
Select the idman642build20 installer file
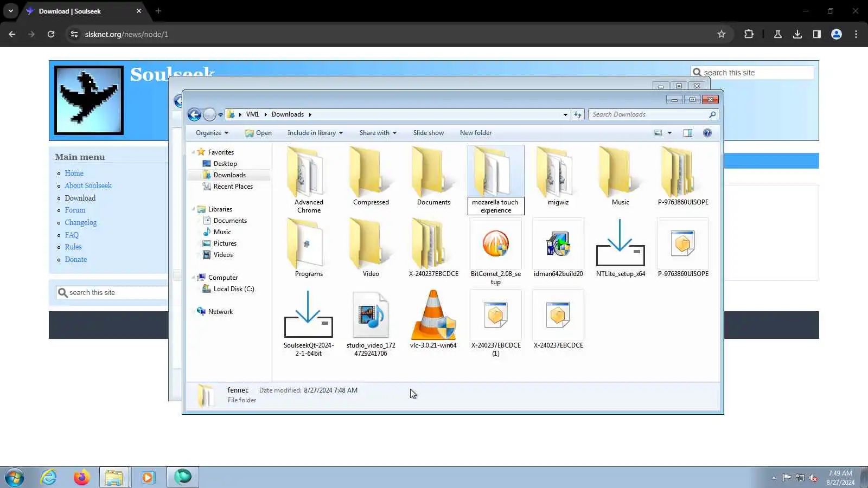pyautogui.click(x=558, y=248)
